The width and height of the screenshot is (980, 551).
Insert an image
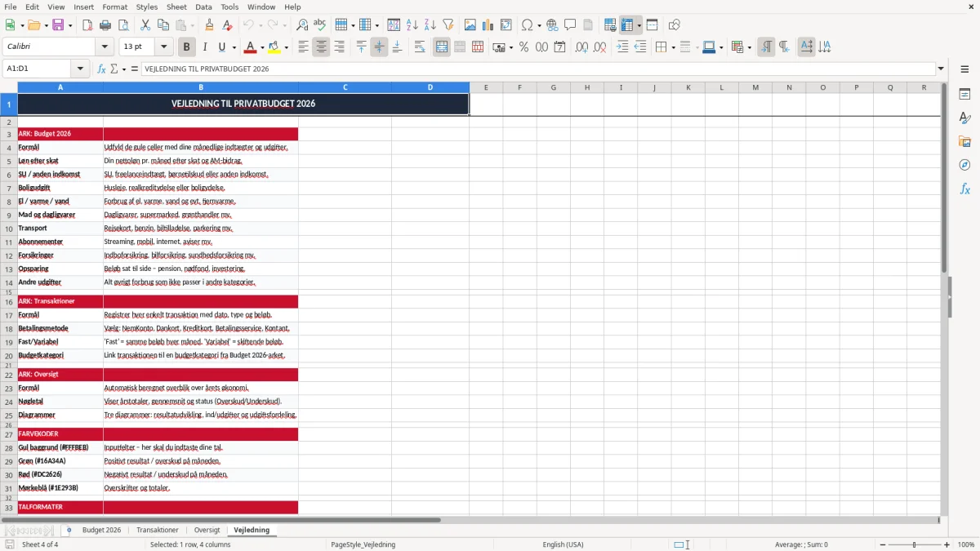470,25
